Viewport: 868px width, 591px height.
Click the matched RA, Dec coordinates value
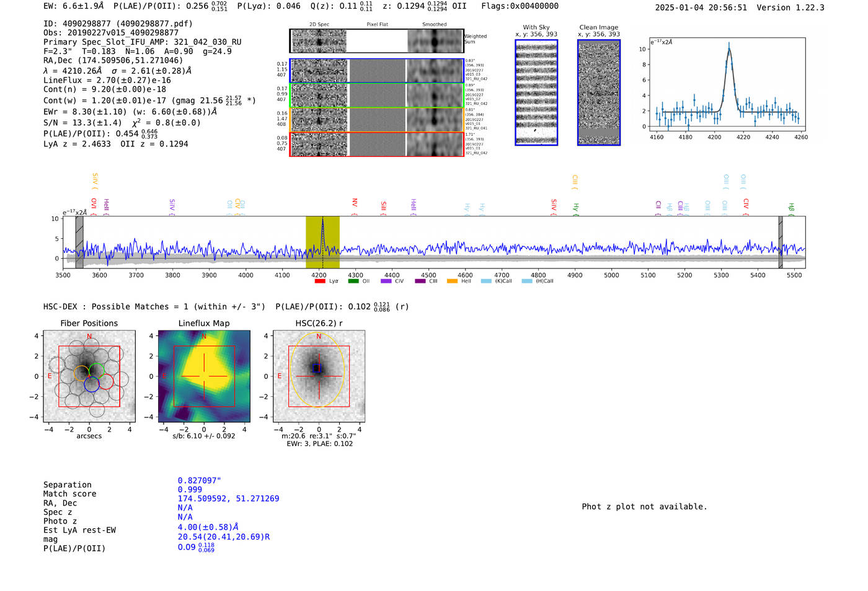pyautogui.click(x=228, y=499)
